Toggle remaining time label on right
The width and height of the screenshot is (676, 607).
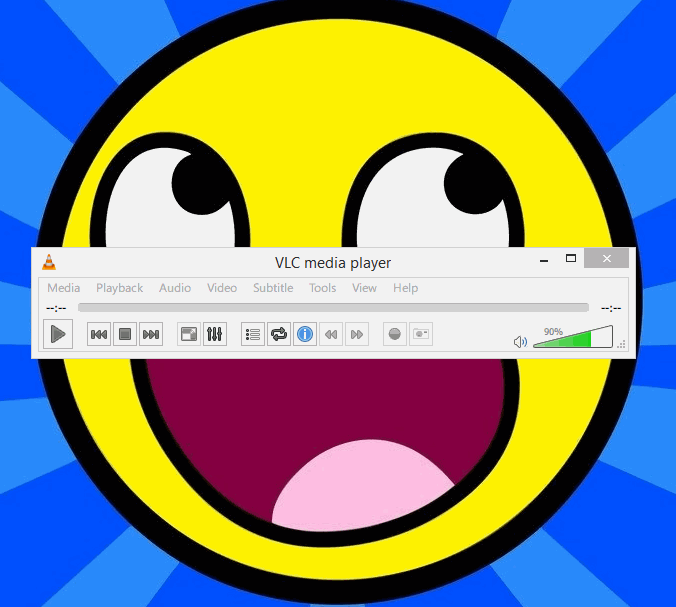[611, 308]
